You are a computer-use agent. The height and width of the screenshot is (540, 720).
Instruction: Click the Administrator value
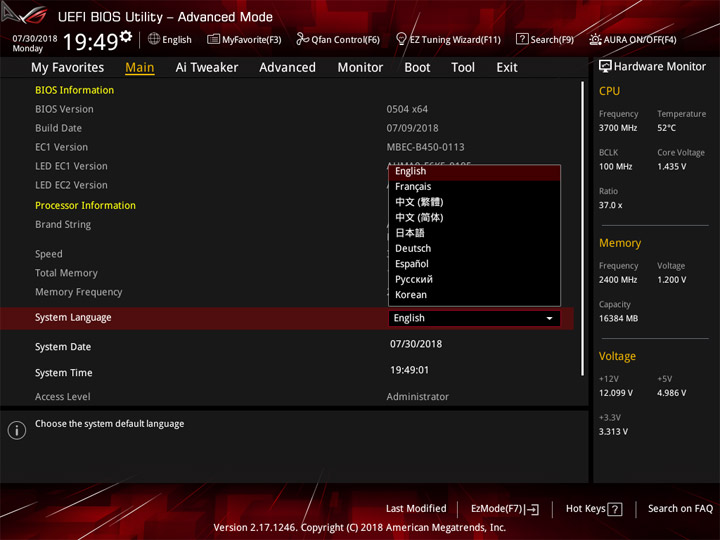point(417,396)
